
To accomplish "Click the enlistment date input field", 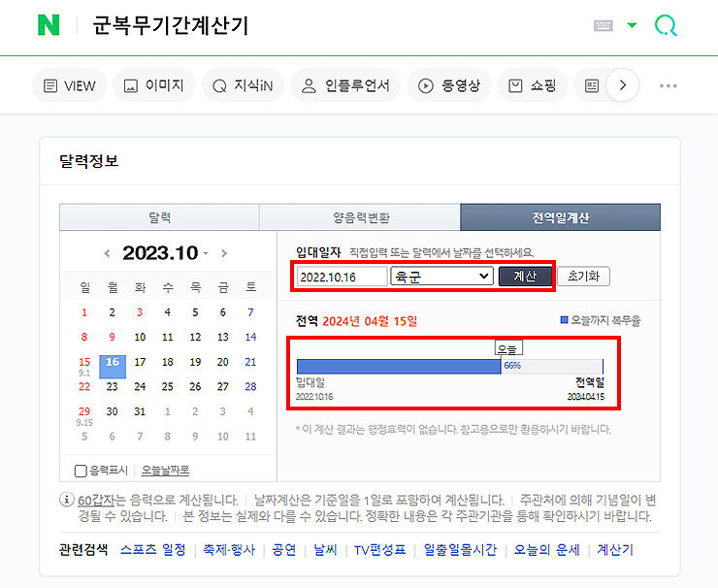I will (x=343, y=277).
